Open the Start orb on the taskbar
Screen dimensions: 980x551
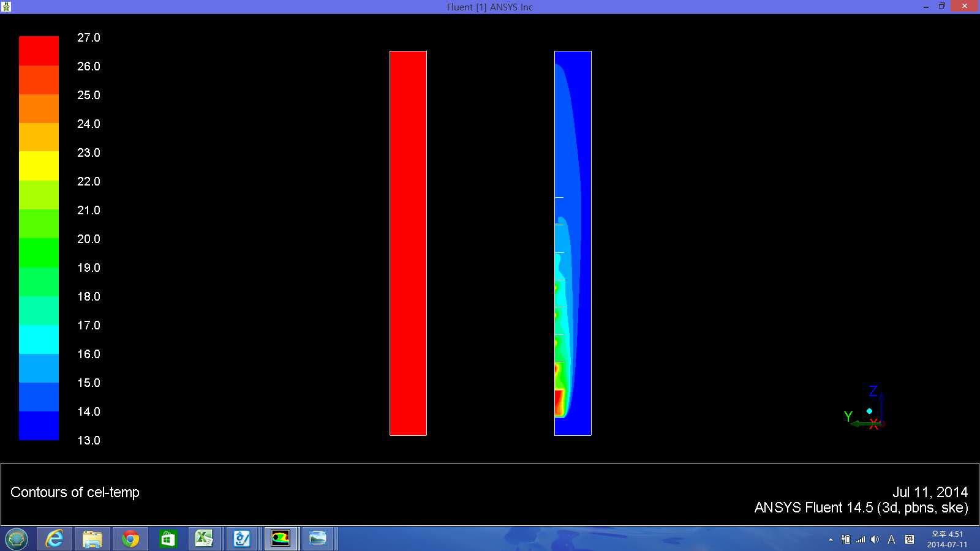(17, 539)
